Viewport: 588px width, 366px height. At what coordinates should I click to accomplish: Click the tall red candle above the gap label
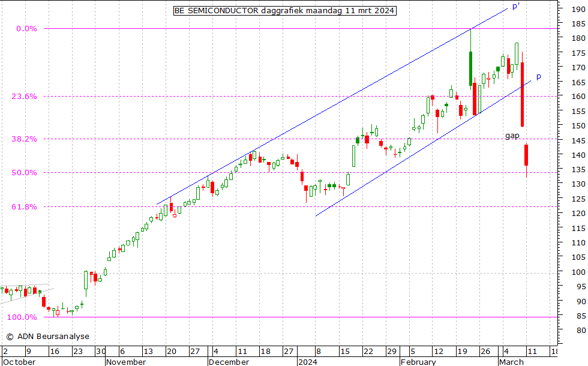[522, 95]
